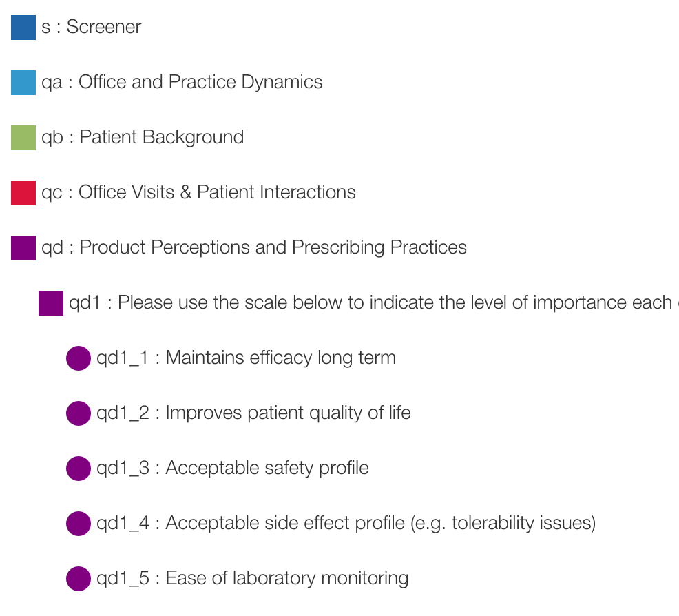Click the circle next to qd1_5
Image resolution: width=679 pixels, height=616 pixels.
coord(79,579)
